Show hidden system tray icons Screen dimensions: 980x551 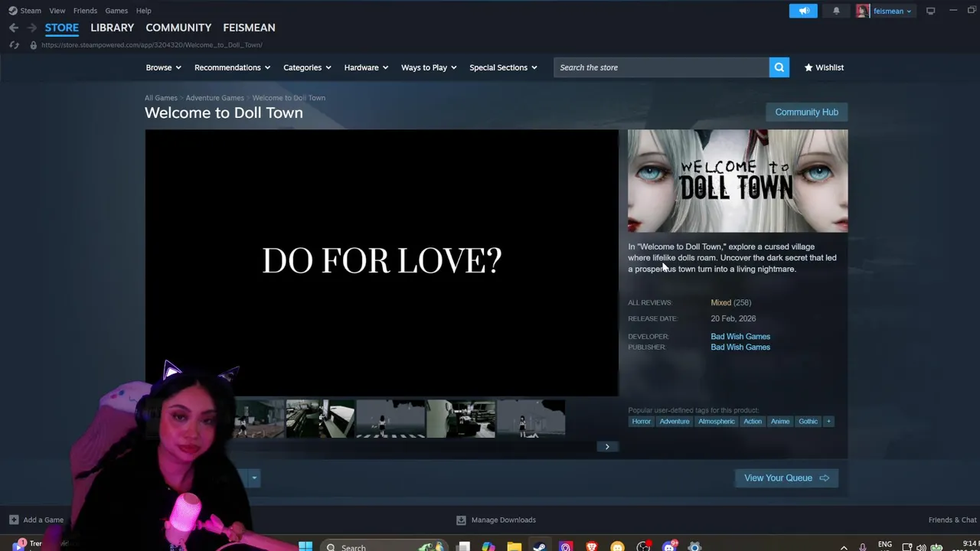(844, 547)
